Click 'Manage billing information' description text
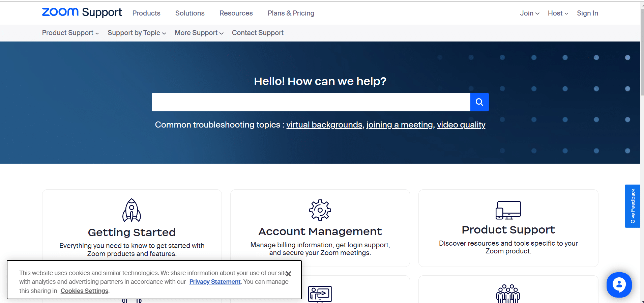 (320, 249)
